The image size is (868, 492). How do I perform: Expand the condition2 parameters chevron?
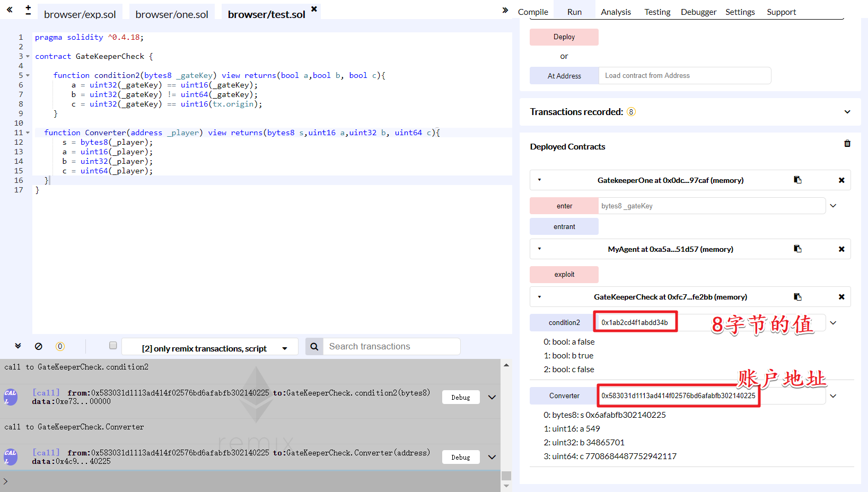pos(833,323)
